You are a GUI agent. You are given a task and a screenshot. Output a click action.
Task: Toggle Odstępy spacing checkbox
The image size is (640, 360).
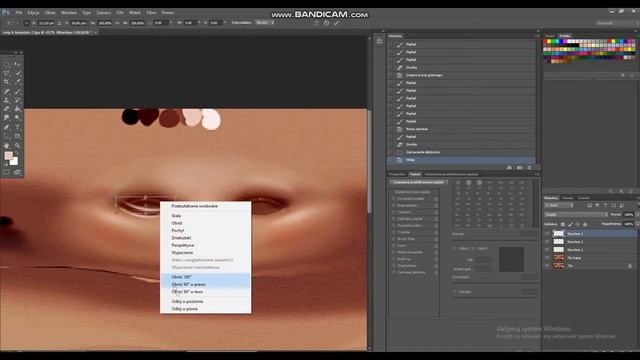click(455, 292)
